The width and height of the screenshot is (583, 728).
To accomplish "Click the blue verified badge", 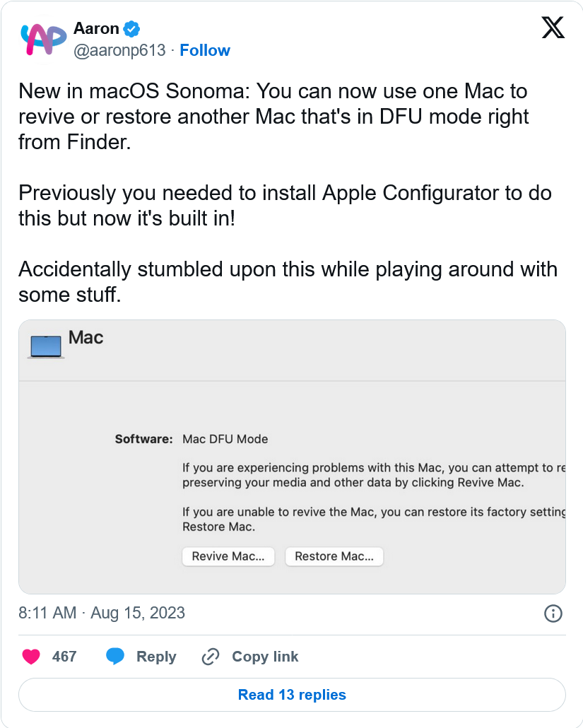I will pos(132,29).
